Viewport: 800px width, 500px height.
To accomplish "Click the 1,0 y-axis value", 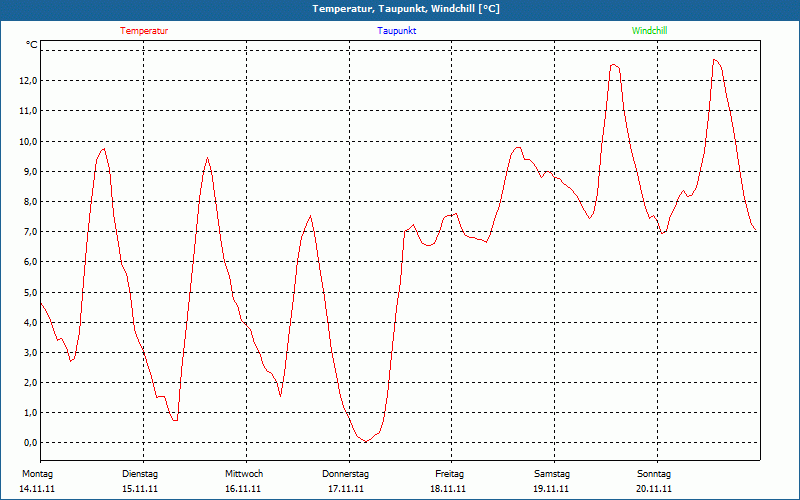I will [31, 413].
